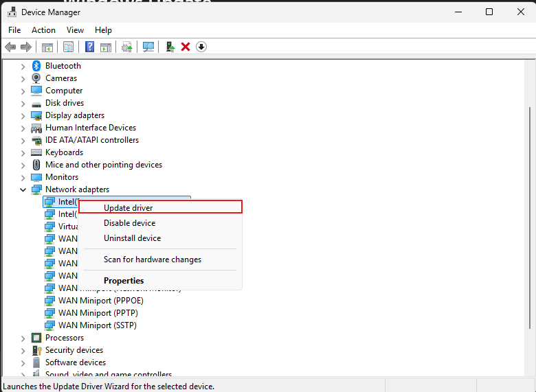Expand the Processors category

[x=23, y=338]
